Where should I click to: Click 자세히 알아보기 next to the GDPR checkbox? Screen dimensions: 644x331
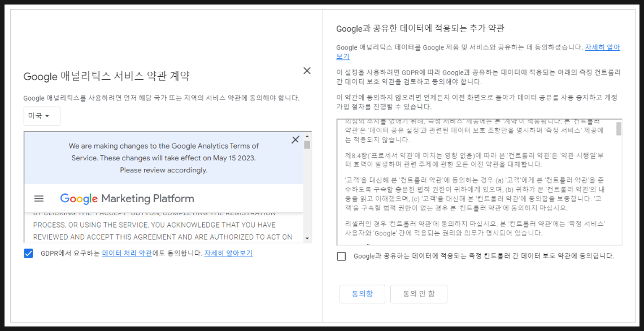[x=228, y=253]
